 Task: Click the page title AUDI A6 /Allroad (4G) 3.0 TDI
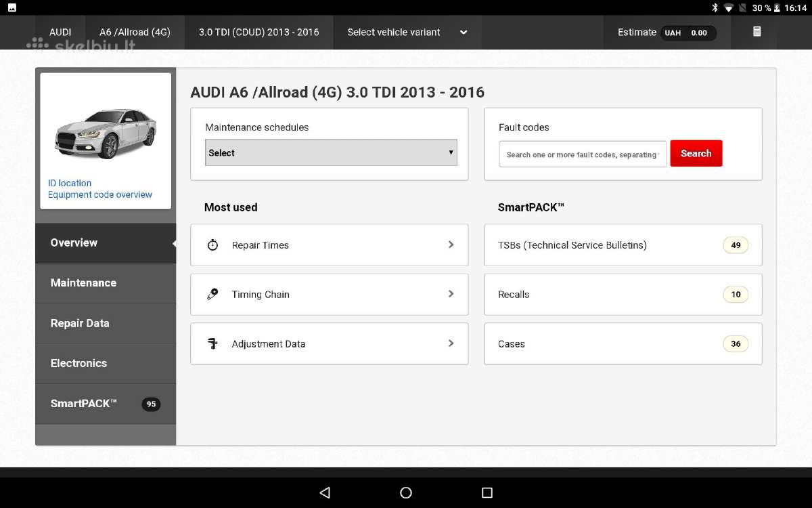coord(338,92)
